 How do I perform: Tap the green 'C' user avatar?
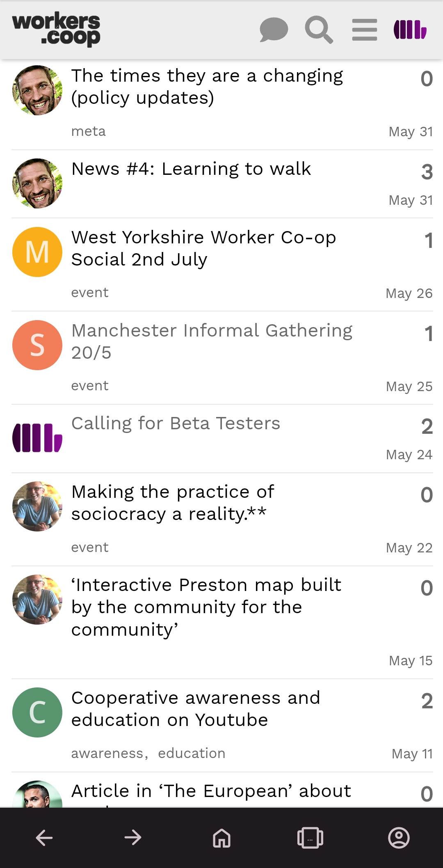[37, 712]
